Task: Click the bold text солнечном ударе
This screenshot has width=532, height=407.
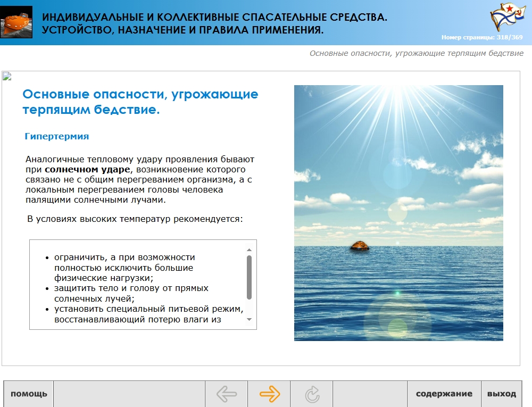Action: tap(87, 169)
